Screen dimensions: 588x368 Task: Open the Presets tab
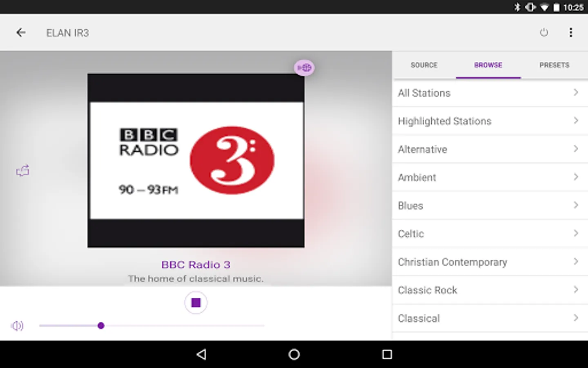point(554,65)
